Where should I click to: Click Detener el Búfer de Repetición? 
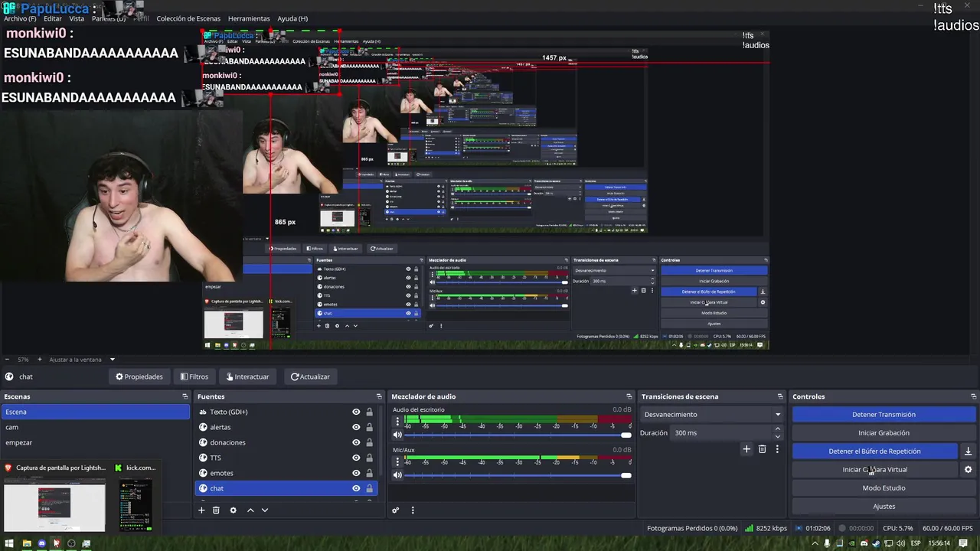pos(874,452)
